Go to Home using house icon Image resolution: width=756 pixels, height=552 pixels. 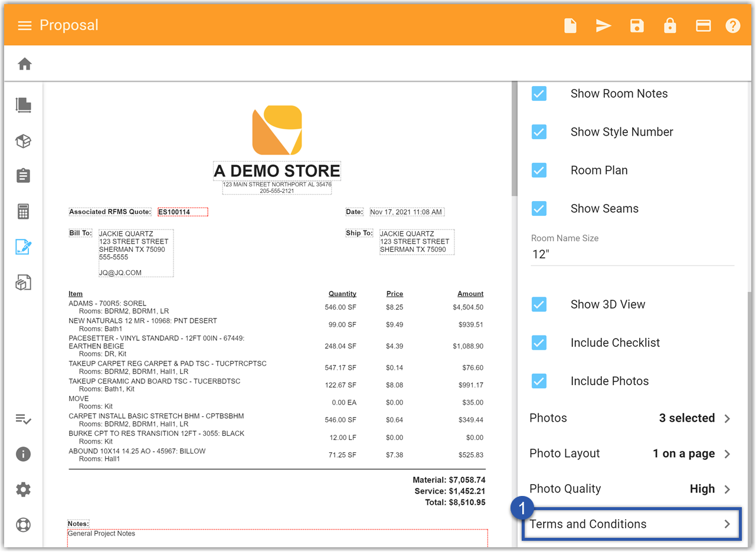click(24, 64)
